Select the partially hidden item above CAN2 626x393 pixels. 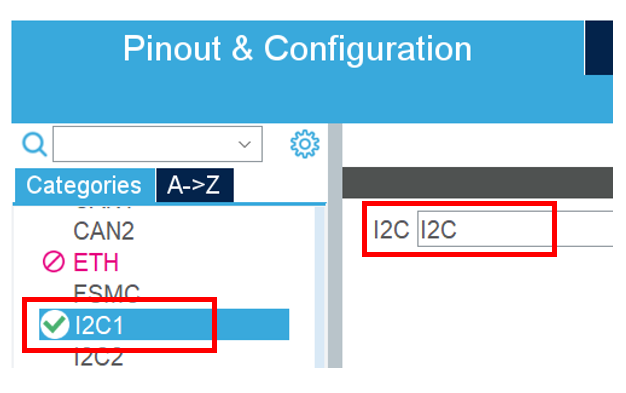(103, 208)
